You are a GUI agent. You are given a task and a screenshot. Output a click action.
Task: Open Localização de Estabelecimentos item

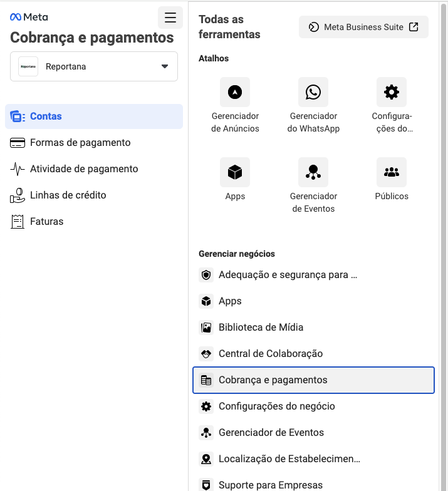tap(289, 459)
